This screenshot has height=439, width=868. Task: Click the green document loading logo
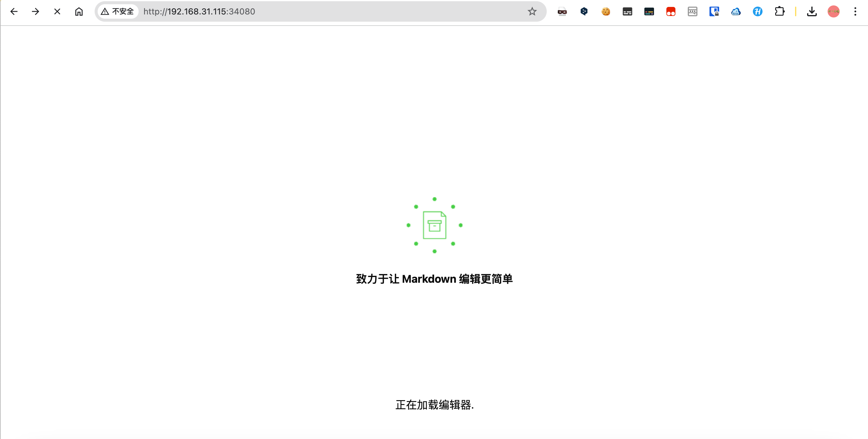pyautogui.click(x=434, y=225)
